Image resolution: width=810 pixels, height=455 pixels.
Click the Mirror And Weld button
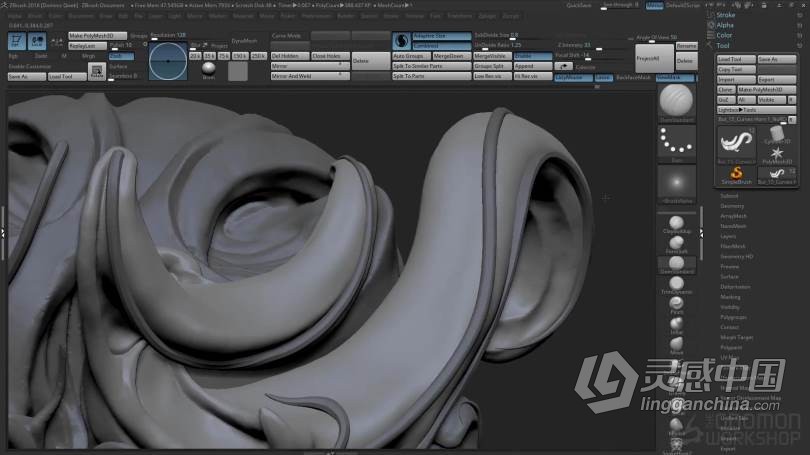coord(310,76)
